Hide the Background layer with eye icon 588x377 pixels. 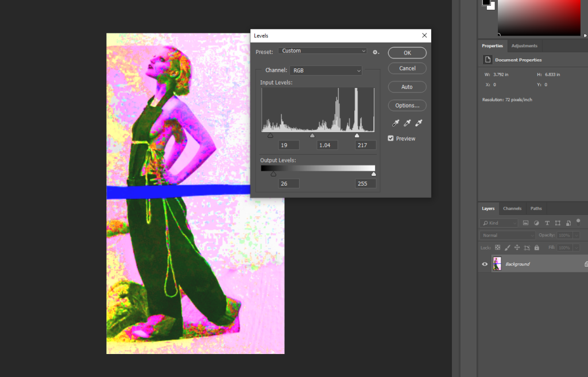pos(485,264)
